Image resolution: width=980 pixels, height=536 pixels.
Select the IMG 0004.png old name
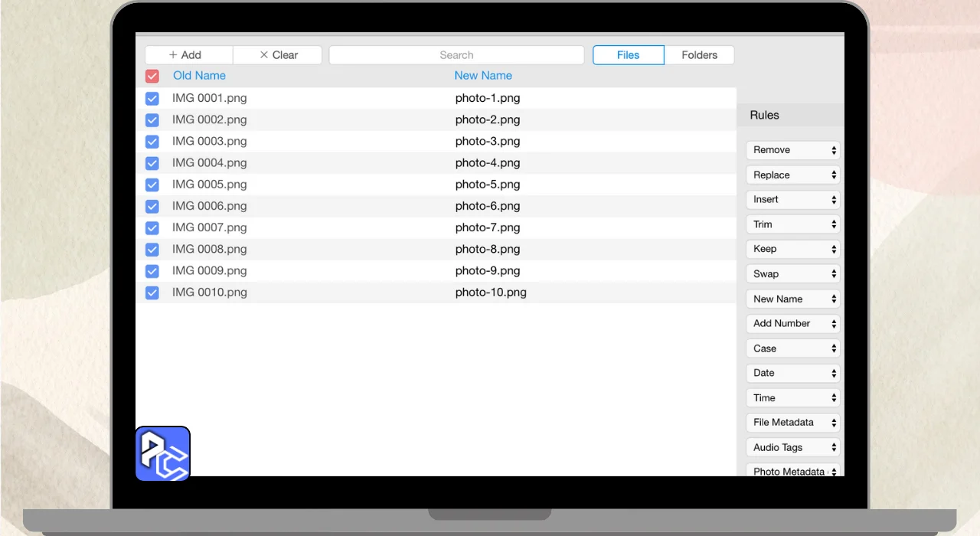[x=209, y=163]
